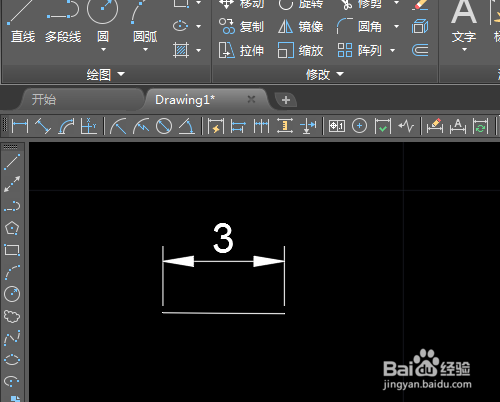The width and height of the screenshot is (500, 402).
Task: Open the 阵列 array dropdown arrow
Action: [393, 51]
